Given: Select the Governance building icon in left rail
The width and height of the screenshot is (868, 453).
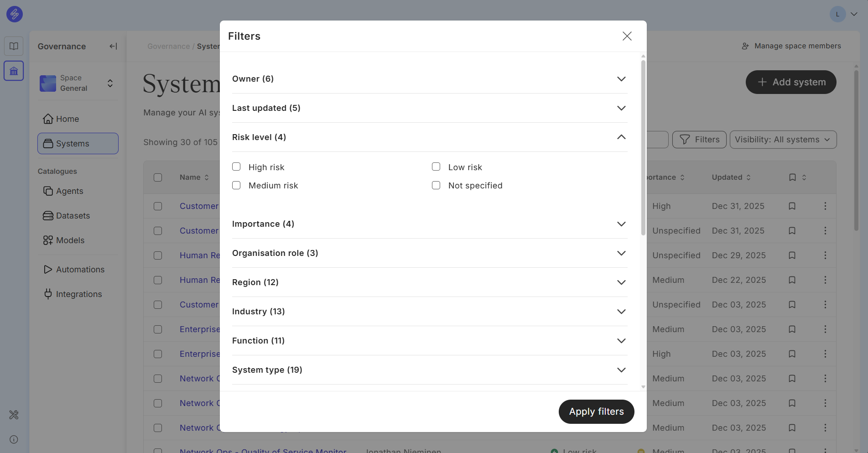Looking at the screenshot, I should 14,71.
